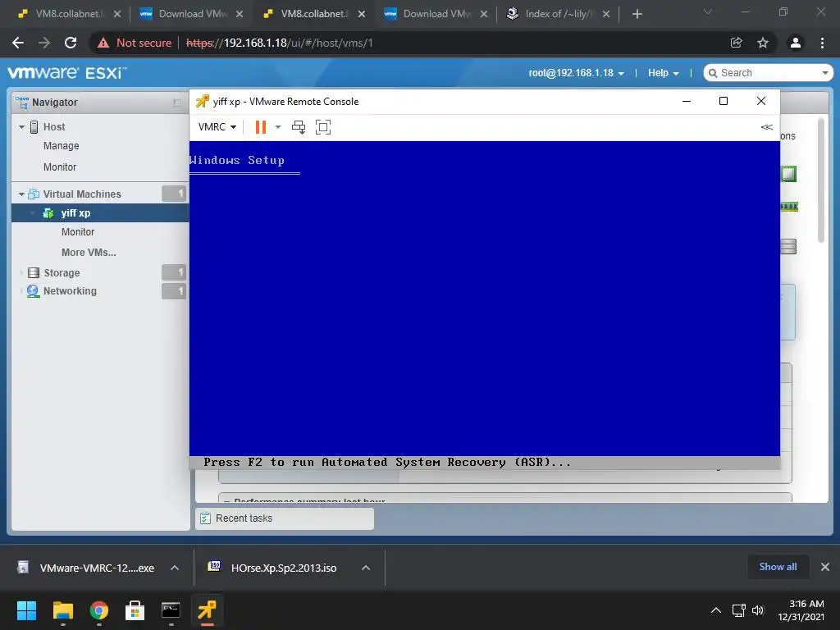Image resolution: width=840 pixels, height=630 pixels.
Task: Show hidden system tray icons
Action: coord(715,610)
